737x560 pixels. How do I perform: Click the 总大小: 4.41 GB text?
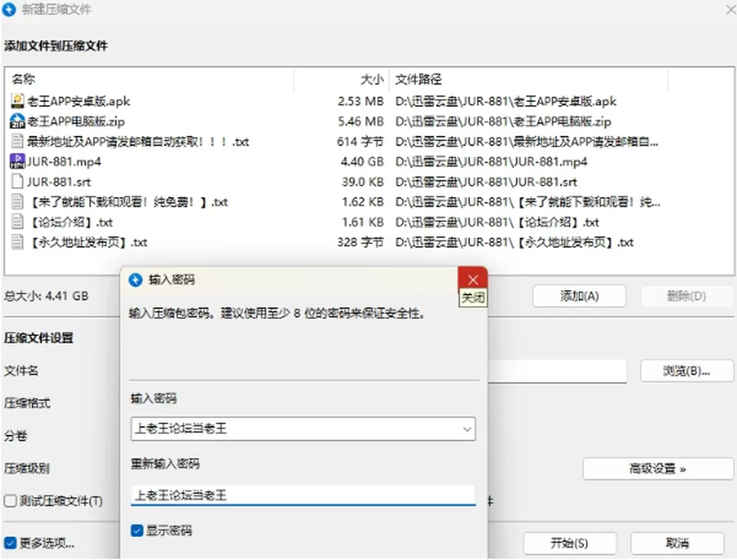pyautogui.click(x=46, y=296)
